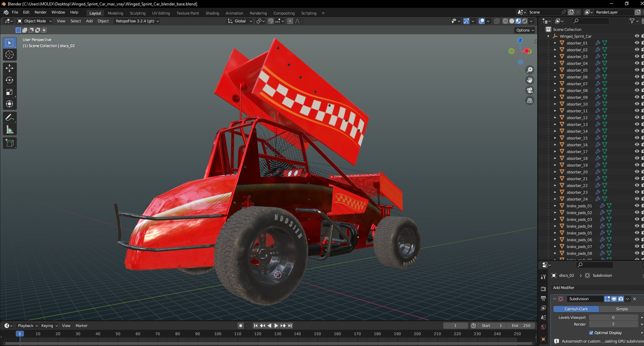
Task: Hide absorber_01 with its eye icon
Action: pyautogui.click(x=637, y=43)
